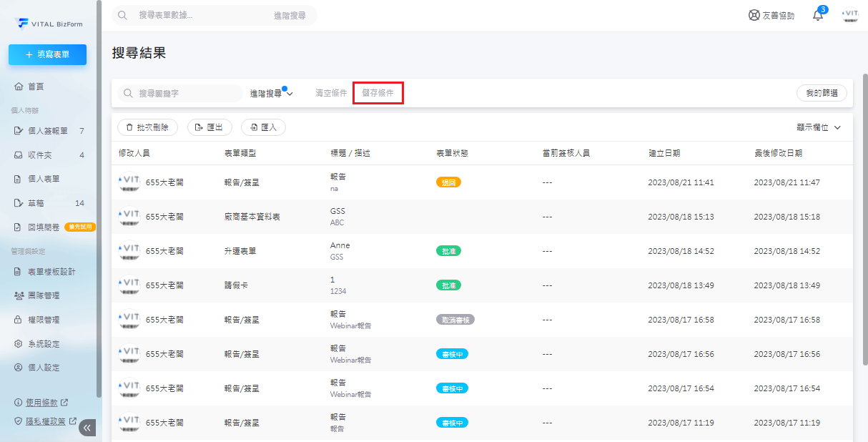Collapse the sidebar with double-chevron icon

tap(87, 428)
